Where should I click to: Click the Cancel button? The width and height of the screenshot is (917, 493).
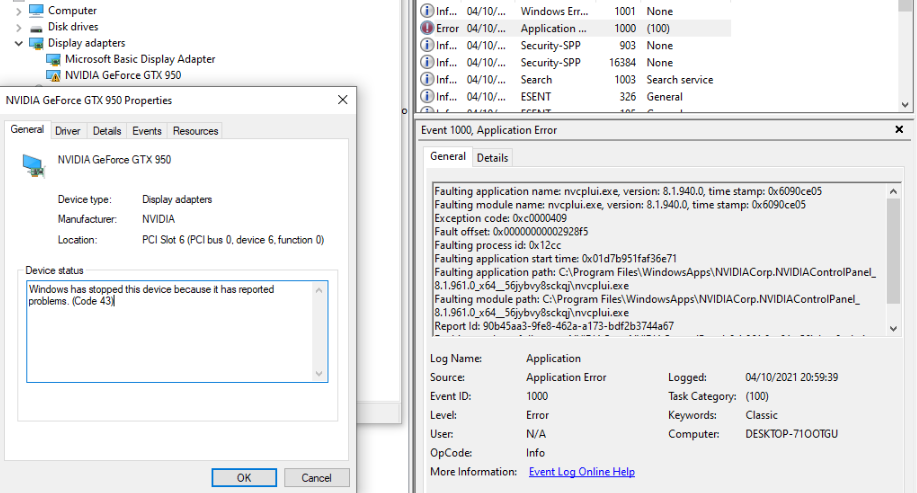[x=316, y=478]
